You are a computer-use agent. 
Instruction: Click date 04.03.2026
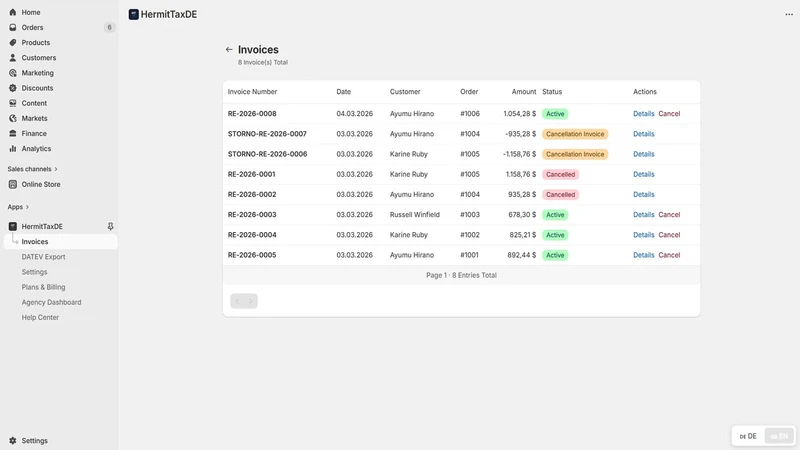click(355, 114)
